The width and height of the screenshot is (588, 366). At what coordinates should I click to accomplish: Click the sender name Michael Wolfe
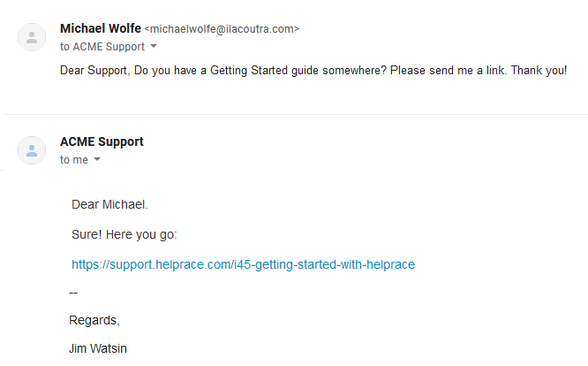(x=100, y=28)
